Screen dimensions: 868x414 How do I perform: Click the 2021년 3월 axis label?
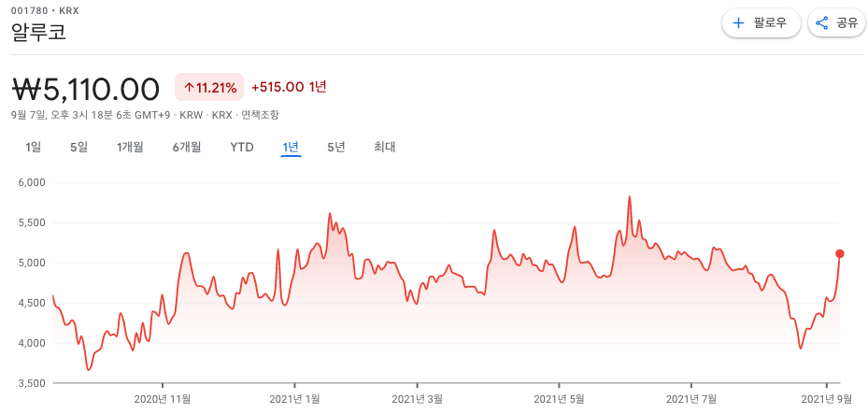418,398
